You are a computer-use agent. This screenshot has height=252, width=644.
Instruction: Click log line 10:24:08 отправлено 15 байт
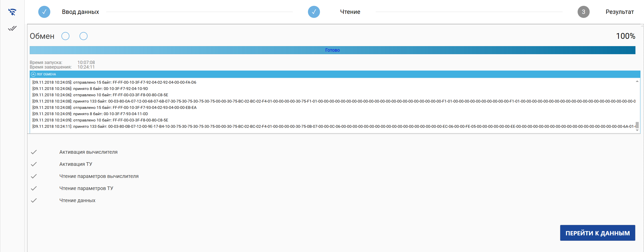114,107
